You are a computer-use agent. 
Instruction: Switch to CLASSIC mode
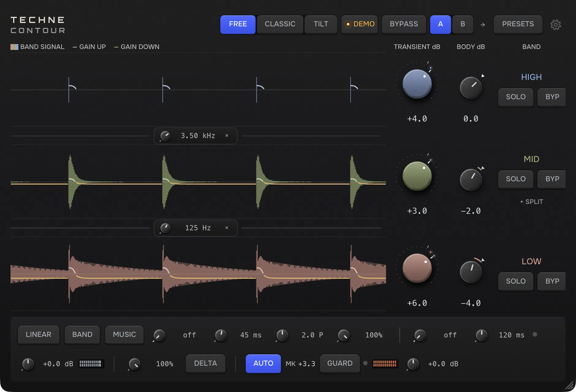pyautogui.click(x=280, y=24)
